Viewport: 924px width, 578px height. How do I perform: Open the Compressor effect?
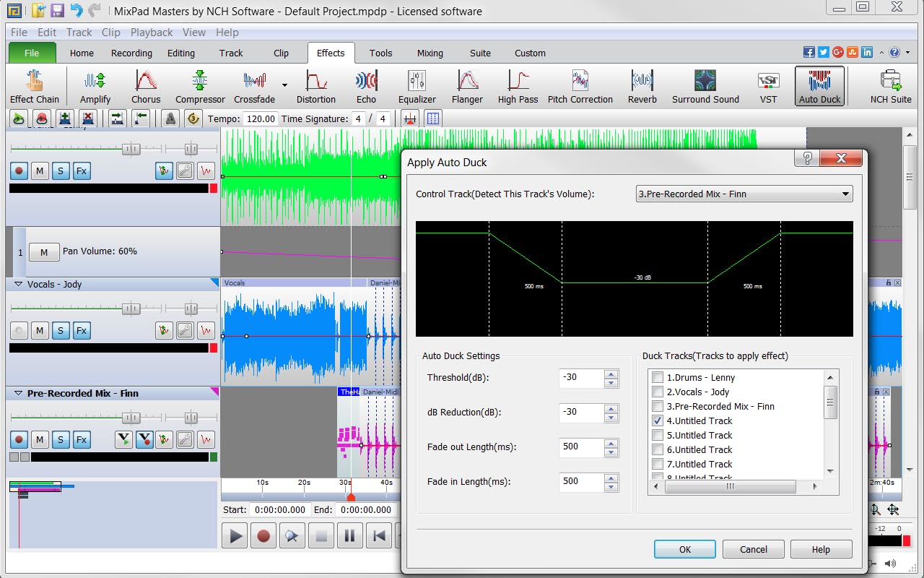click(x=200, y=85)
